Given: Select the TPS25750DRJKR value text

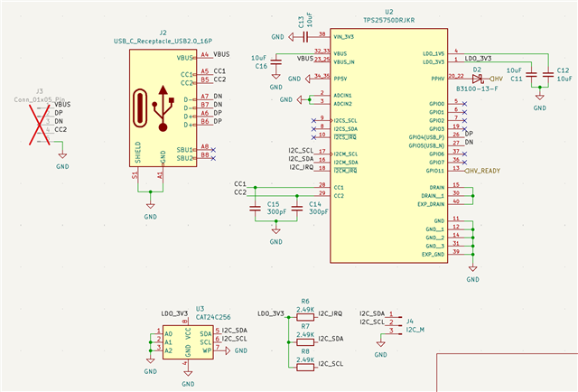Looking at the screenshot, I should 389,20.
